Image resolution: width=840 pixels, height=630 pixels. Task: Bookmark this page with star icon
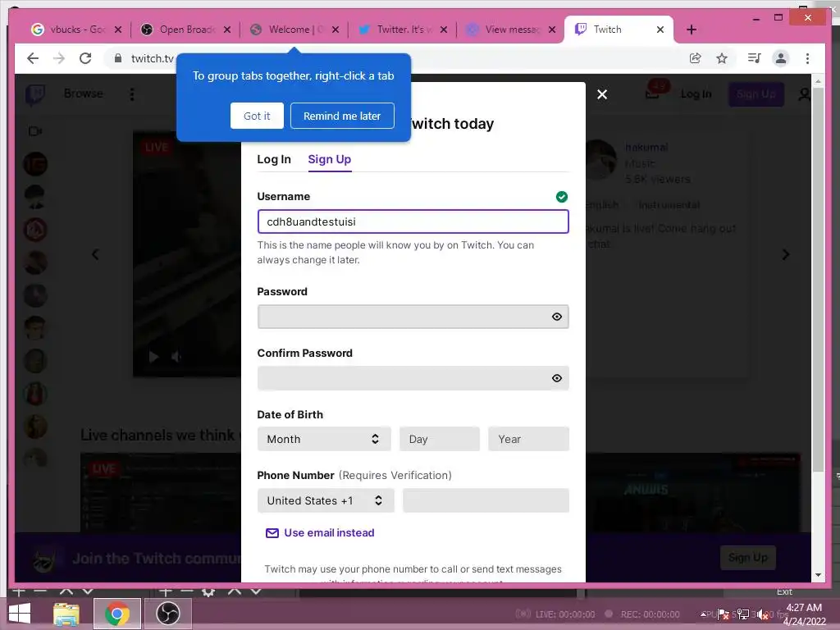[x=722, y=58]
